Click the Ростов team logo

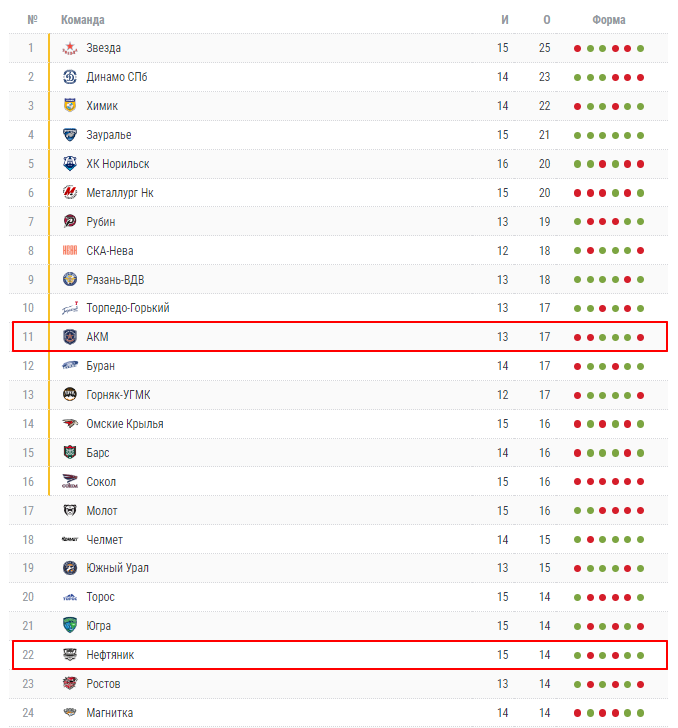click(70, 684)
